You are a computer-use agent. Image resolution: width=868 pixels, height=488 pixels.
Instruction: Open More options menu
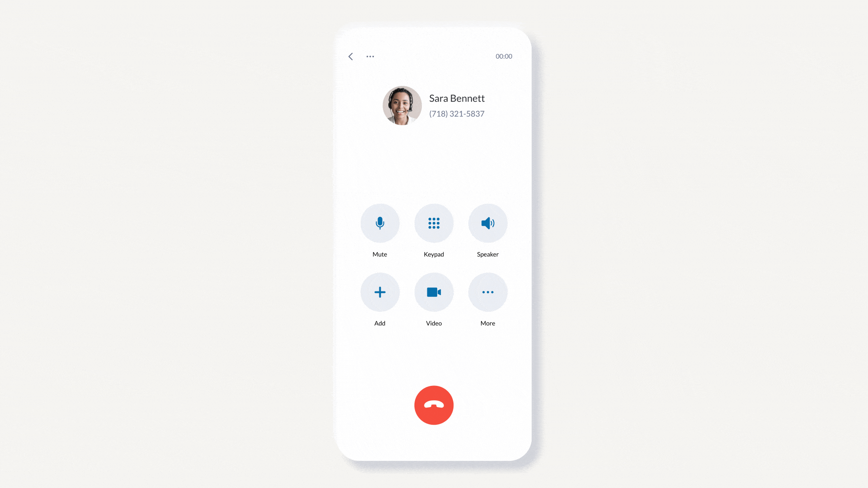click(x=488, y=292)
